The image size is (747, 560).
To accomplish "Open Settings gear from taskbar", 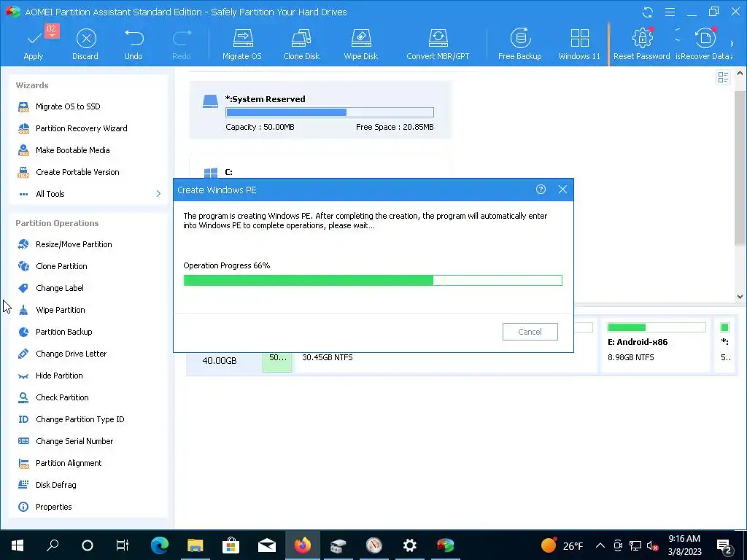I will pos(410,545).
